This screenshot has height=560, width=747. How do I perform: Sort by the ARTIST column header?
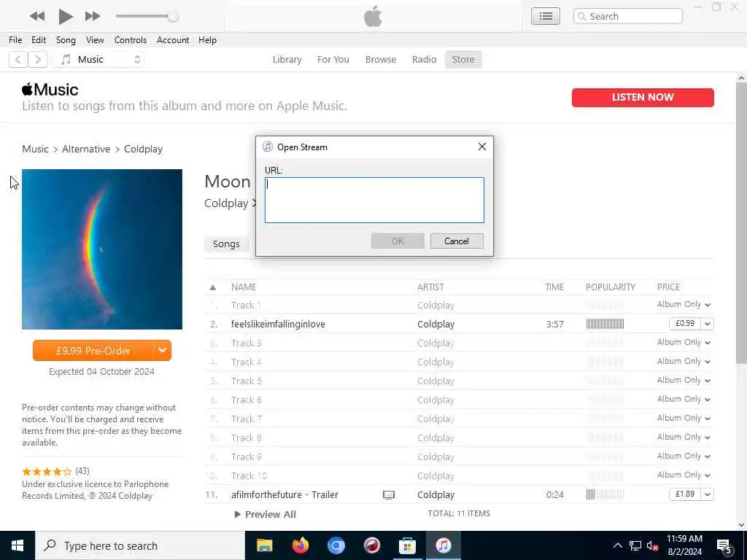tap(430, 287)
